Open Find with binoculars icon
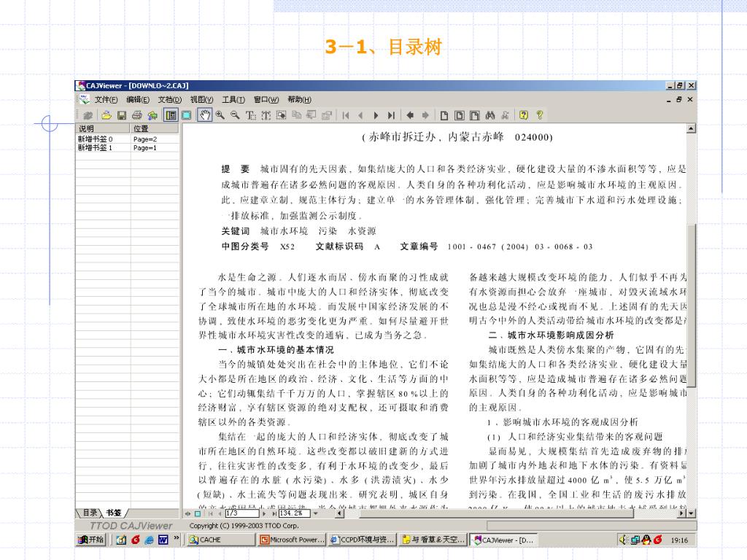 click(x=489, y=114)
